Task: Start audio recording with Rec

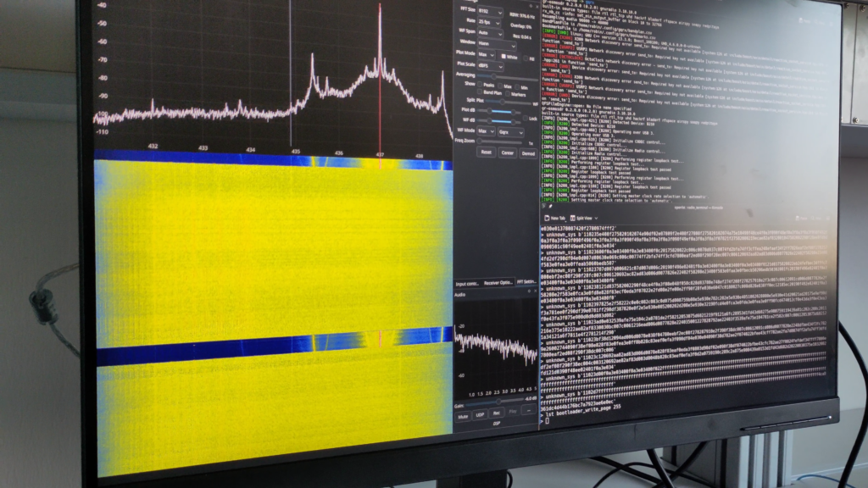Action: click(x=497, y=413)
